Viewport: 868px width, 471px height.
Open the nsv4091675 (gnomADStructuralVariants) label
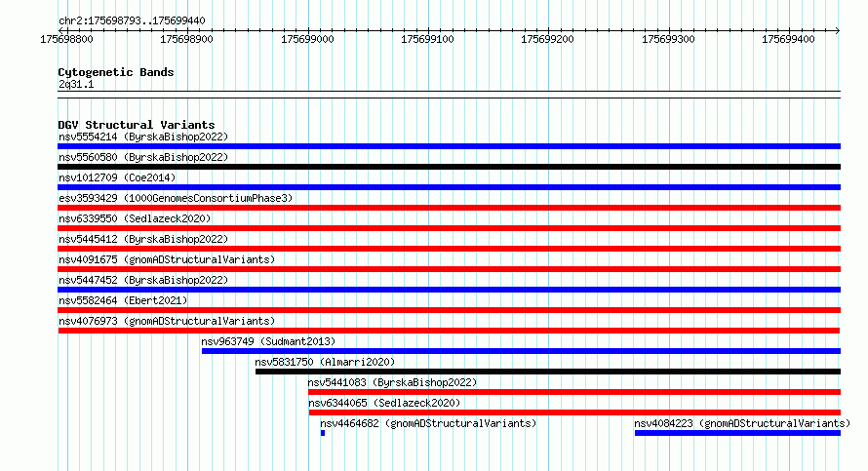coord(167,259)
